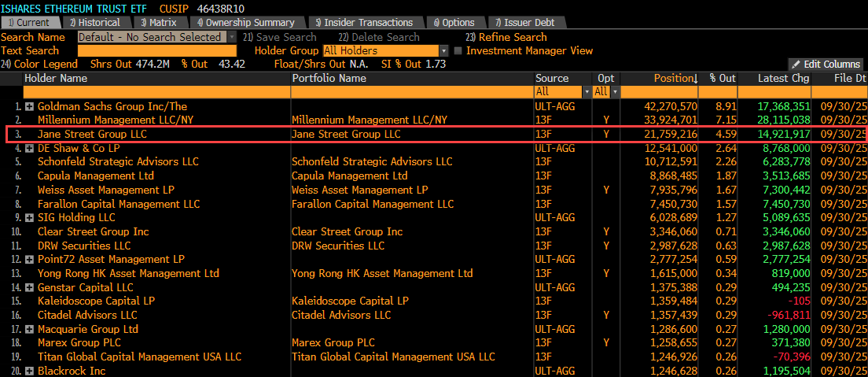868x377 pixels.
Task: Expand the Goldman Sachs Group Inc/The row
Action: point(29,106)
